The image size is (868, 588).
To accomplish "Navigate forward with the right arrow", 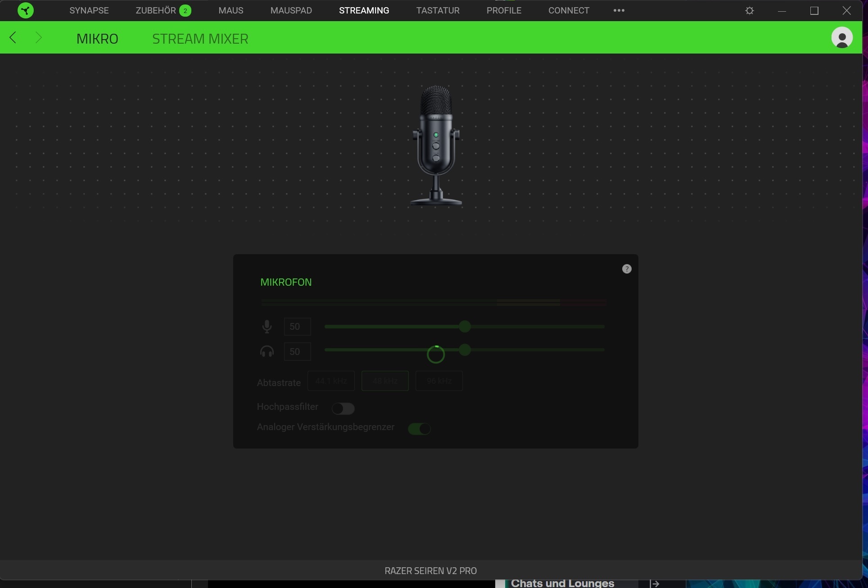I will 38,37.
